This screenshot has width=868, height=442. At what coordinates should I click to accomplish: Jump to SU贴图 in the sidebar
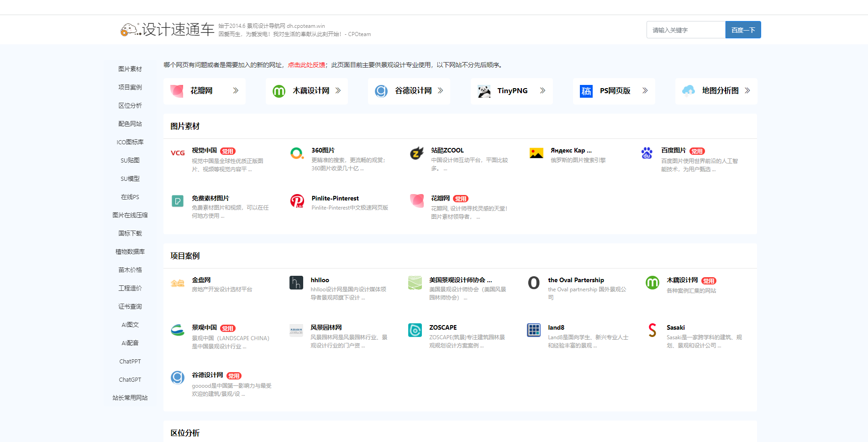[130, 160]
